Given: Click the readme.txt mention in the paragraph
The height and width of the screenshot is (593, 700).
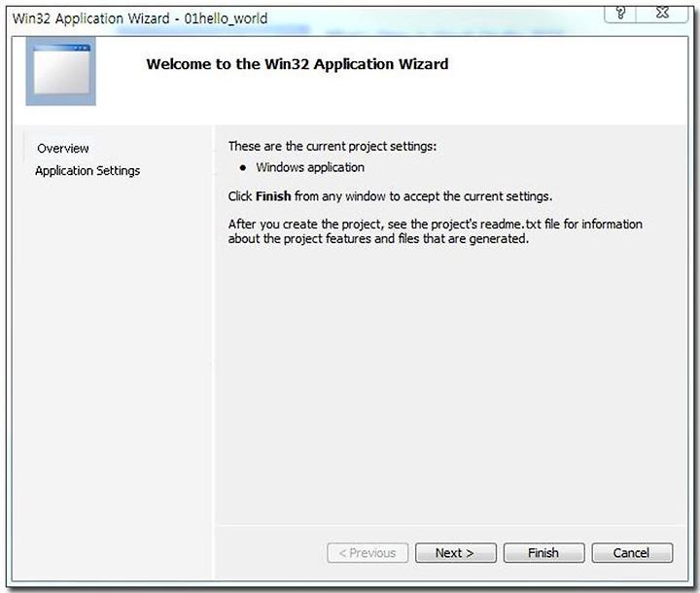Looking at the screenshot, I should [x=510, y=224].
